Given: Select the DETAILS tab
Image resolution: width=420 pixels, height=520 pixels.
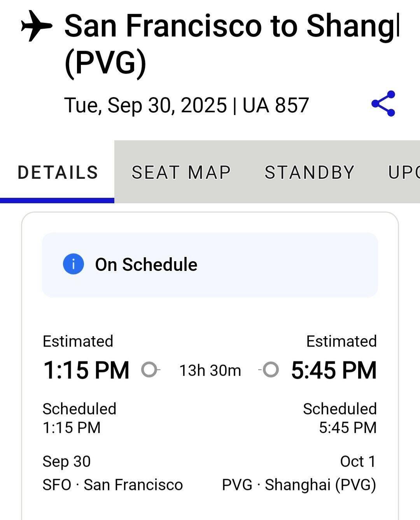Looking at the screenshot, I should [58, 172].
